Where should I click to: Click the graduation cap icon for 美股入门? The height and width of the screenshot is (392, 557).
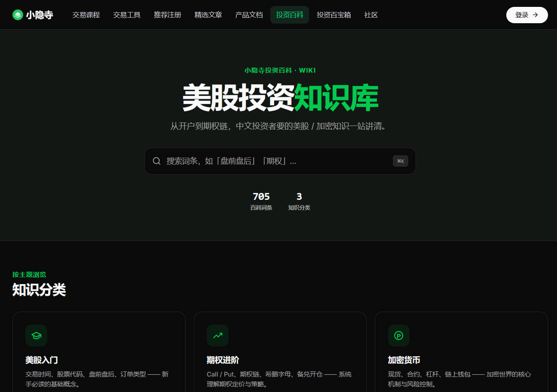click(x=36, y=336)
